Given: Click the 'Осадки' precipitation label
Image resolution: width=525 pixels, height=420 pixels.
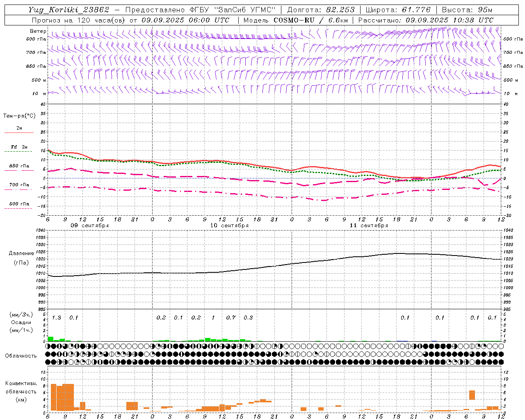Looking at the screenshot, I should [21, 322].
